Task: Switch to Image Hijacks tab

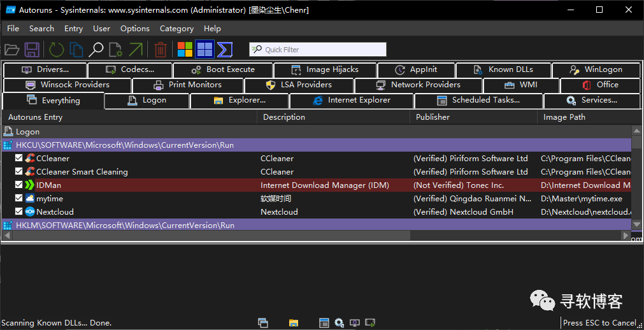Action: pos(325,70)
